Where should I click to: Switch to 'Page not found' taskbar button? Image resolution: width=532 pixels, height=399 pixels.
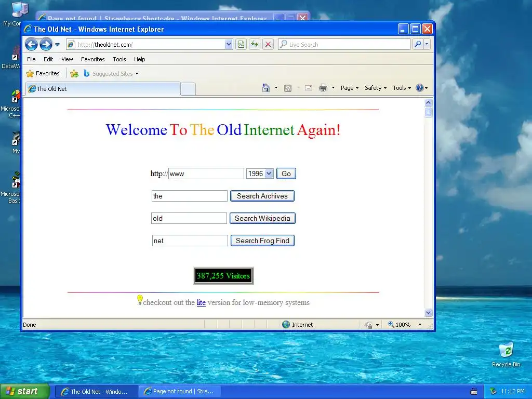pyautogui.click(x=180, y=392)
